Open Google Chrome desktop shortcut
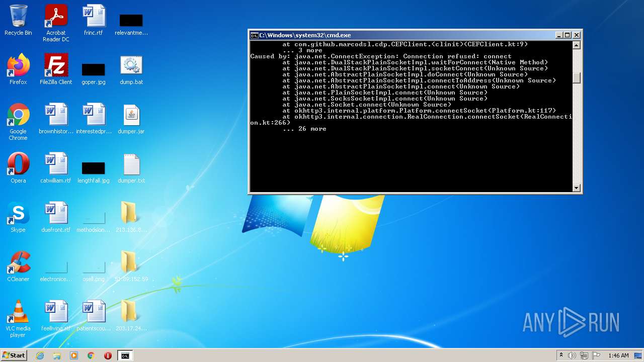Screen dimensions: 644x362 [x=18, y=122]
